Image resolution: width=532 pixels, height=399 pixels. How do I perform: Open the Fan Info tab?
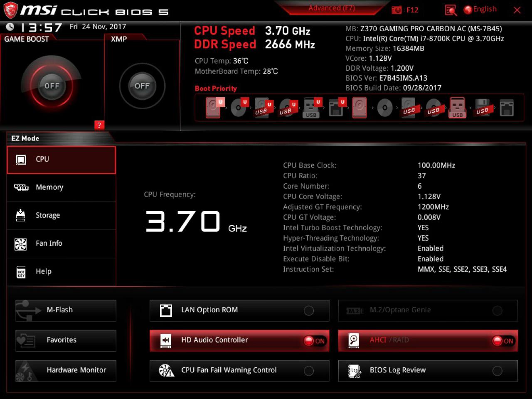(61, 244)
